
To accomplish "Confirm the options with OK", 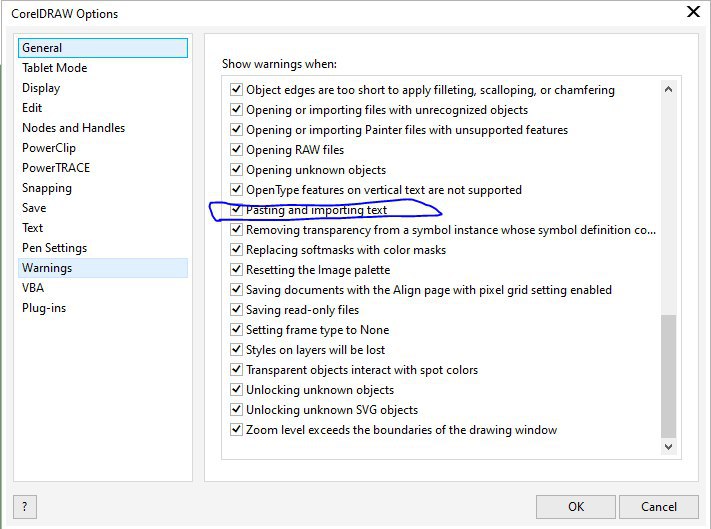I will pos(576,506).
